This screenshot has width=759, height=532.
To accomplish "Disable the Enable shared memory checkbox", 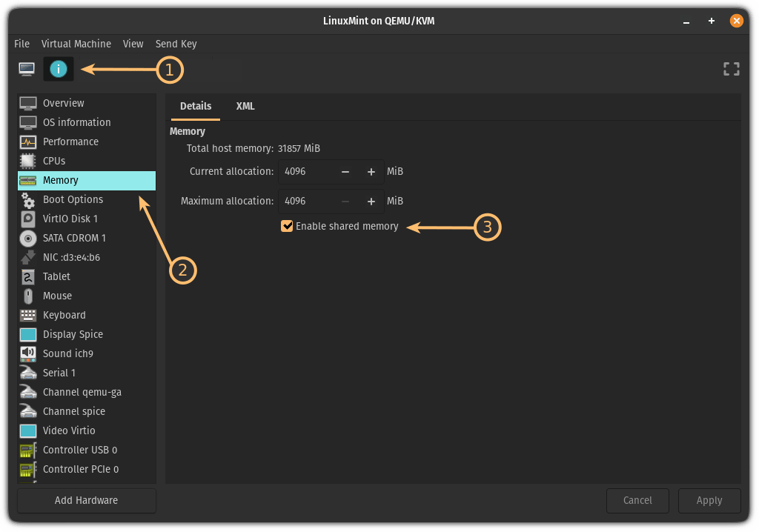I will (x=287, y=226).
